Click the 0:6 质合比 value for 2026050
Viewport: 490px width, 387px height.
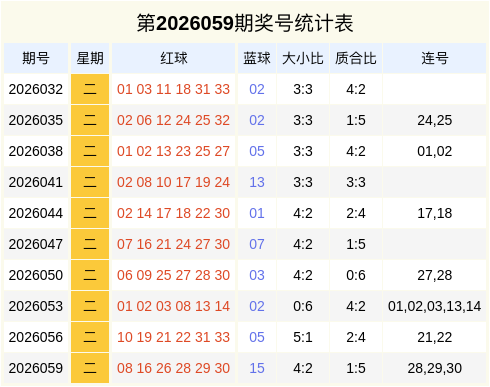[356, 275]
